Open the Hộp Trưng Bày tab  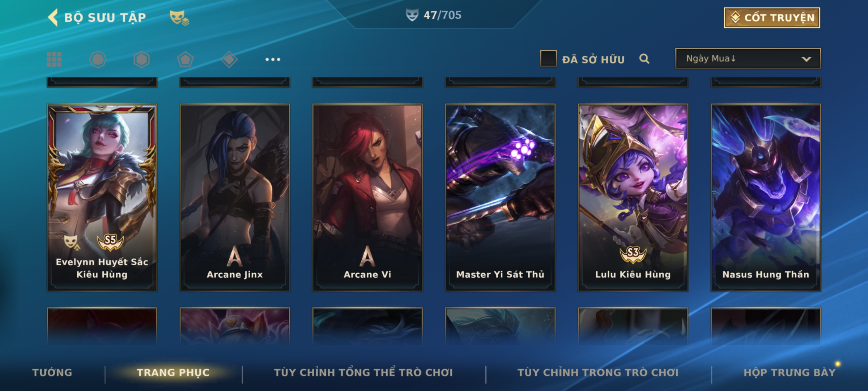pos(790,373)
